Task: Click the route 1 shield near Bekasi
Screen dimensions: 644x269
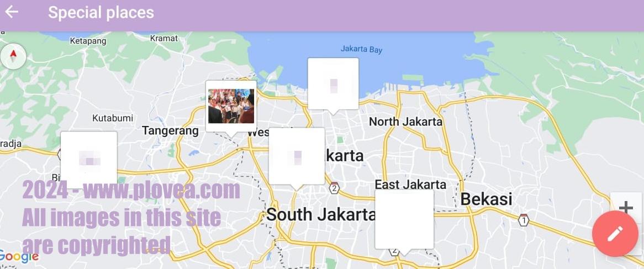Action: pos(523,220)
